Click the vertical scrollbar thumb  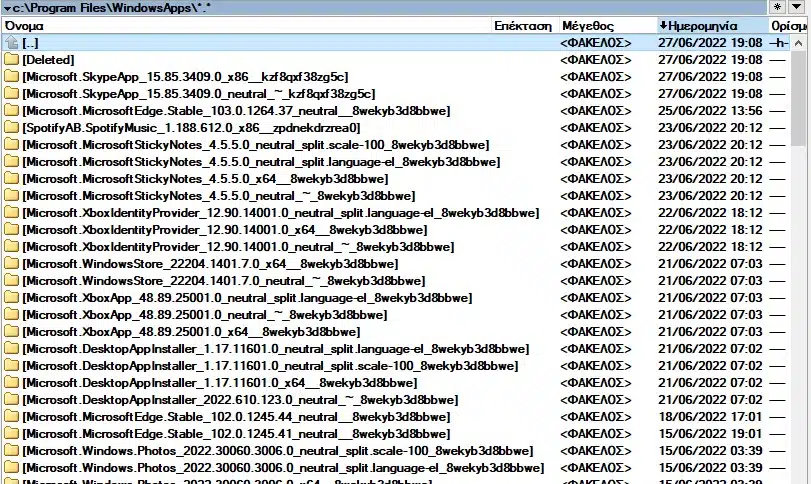click(x=798, y=98)
